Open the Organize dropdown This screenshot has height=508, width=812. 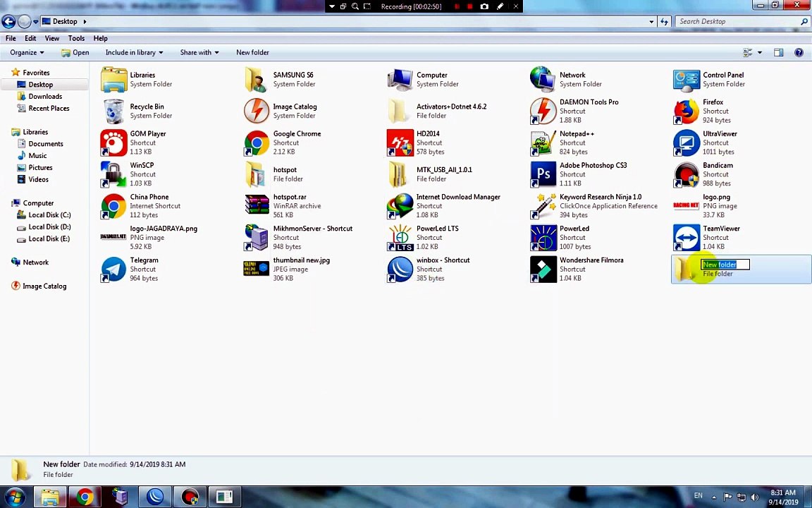point(27,52)
